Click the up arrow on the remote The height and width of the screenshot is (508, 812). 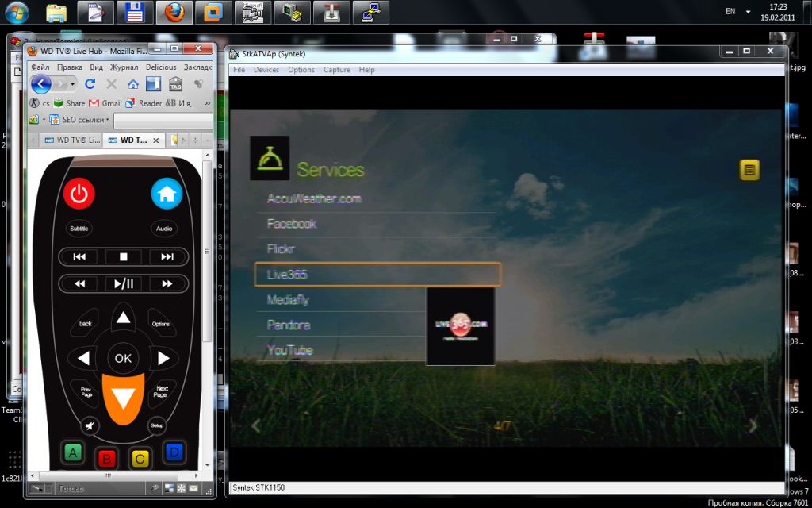[x=123, y=317]
